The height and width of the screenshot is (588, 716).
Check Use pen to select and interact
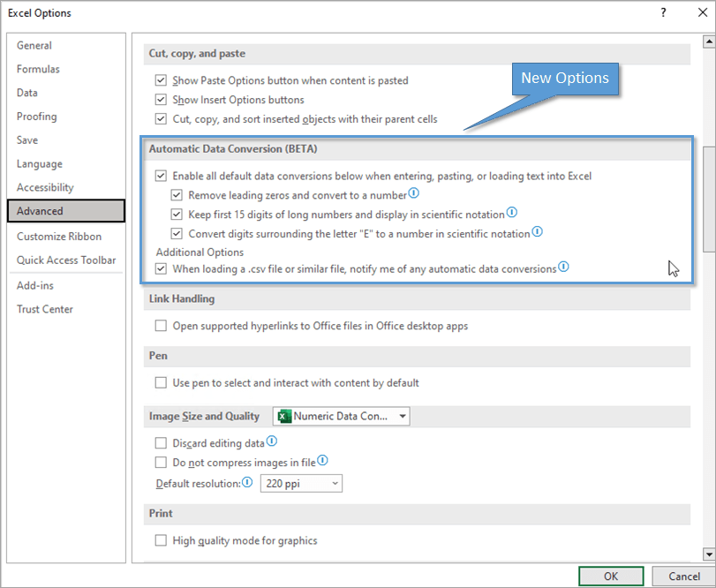tap(161, 383)
